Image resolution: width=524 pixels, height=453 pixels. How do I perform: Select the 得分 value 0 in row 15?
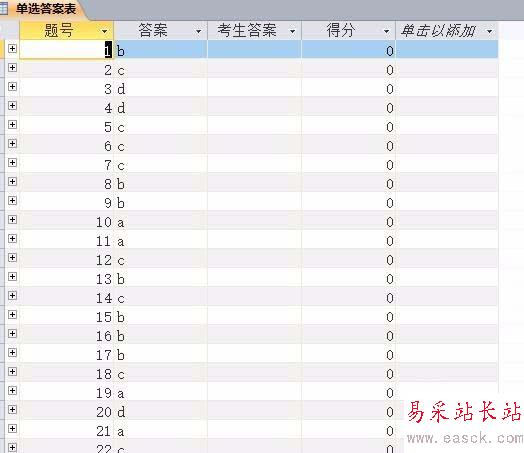tap(349, 316)
